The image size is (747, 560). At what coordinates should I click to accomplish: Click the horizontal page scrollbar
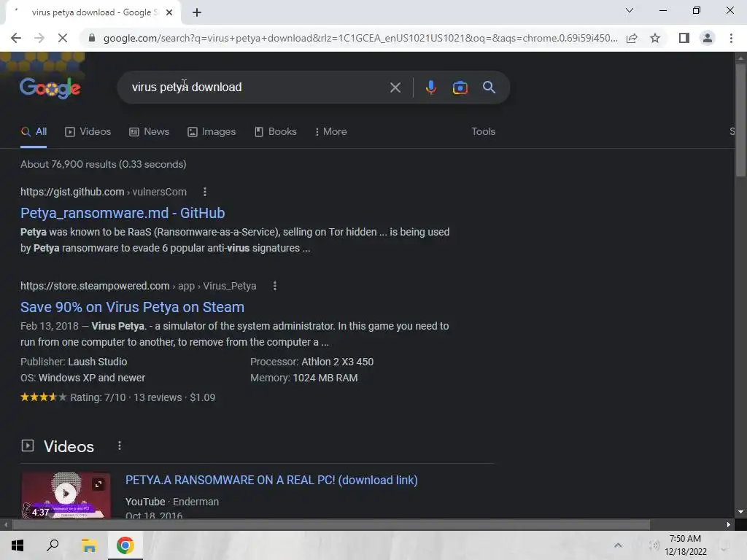click(x=331, y=525)
